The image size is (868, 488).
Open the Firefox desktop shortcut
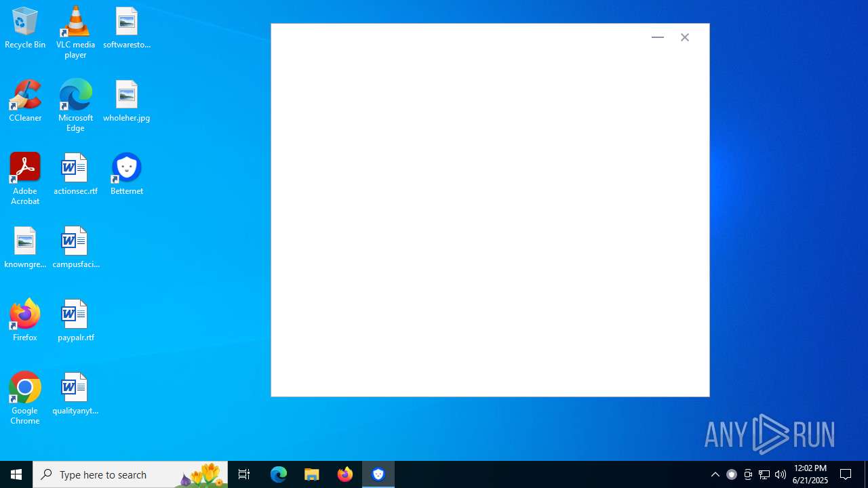click(25, 321)
